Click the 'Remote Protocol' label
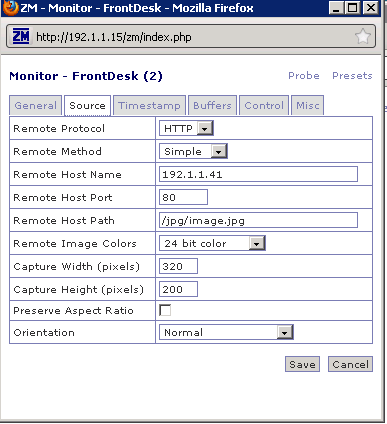Viewport: 387px width, 424px height. (59, 129)
